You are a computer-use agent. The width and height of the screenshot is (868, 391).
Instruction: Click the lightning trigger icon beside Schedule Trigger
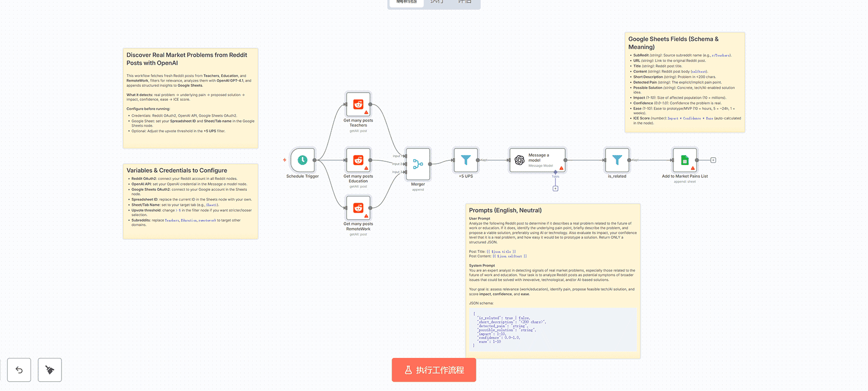[x=285, y=160]
